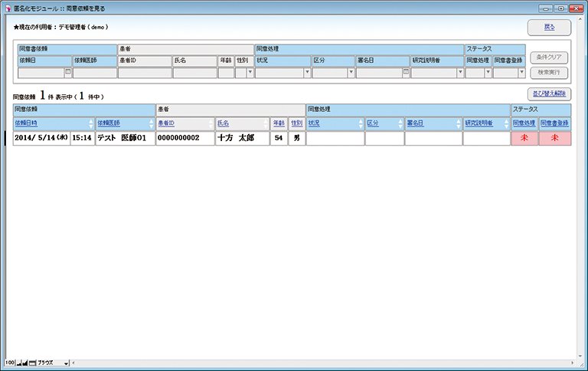The image size is (588, 371).
Task: Click the 未 cell under 同意書登録
Action: 555,138
